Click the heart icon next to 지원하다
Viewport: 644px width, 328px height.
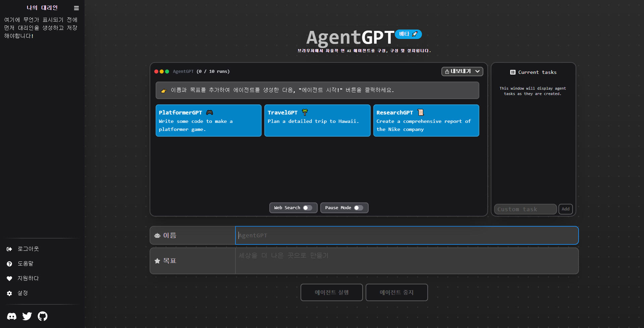click(x=9, y=278)
